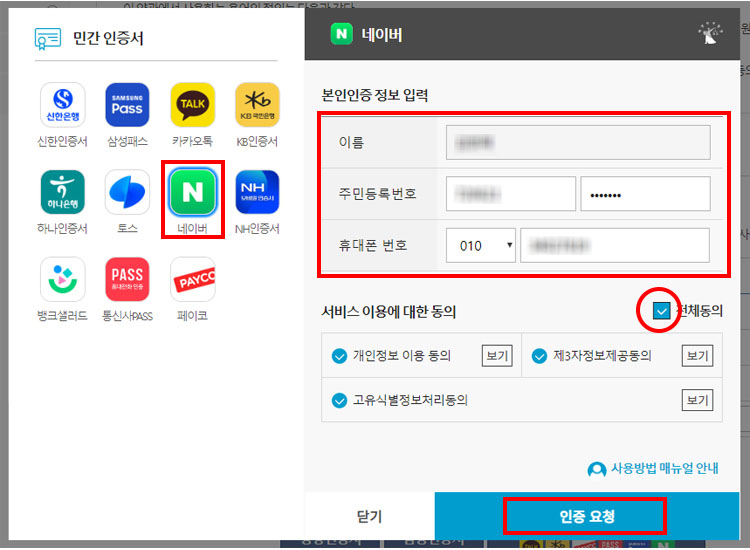Choose the 통신사PASS icon
The width and height of the screenshot is (750, 550).
pyautogui.click(x=127, y=279)
